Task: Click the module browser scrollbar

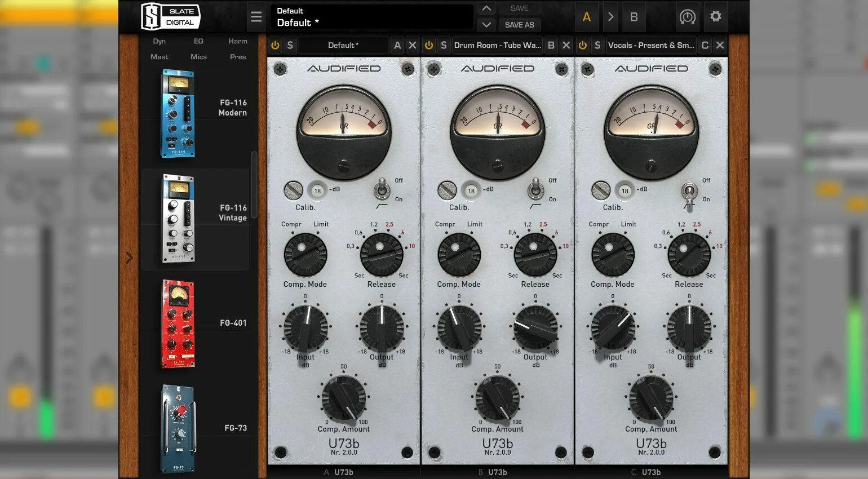Action: pos(254,185)
